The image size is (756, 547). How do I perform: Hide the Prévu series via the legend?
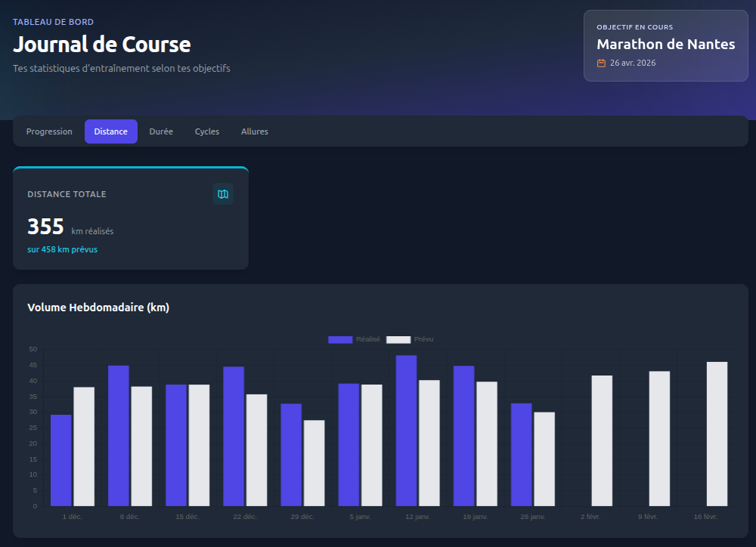(x=423, y=339)
